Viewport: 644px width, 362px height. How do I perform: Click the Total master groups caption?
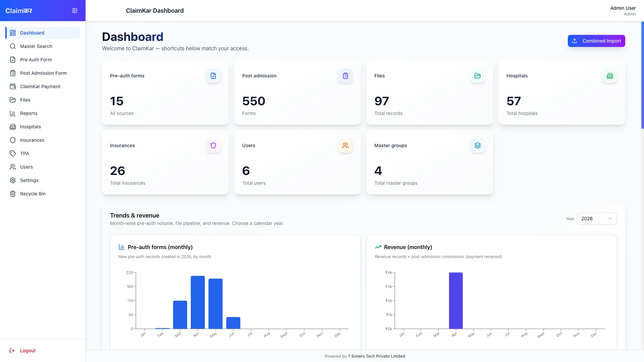(396, 183)
